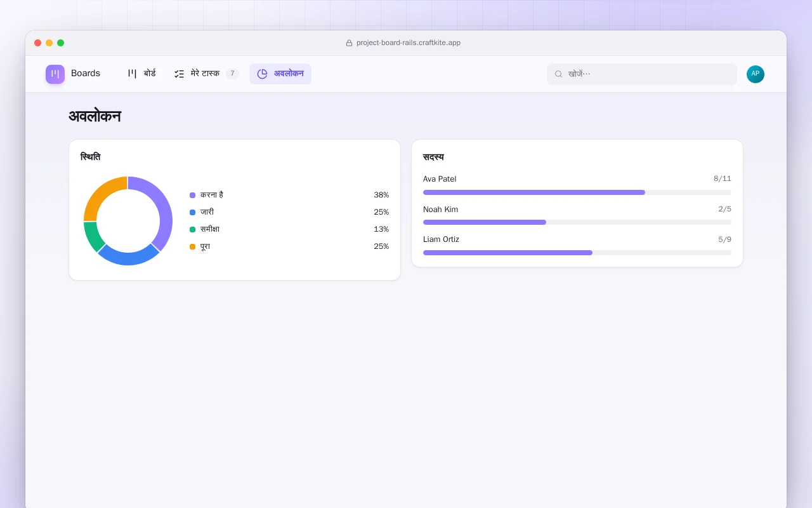Switch to the मेरे टास्क tab
Screen dimensions: 812x508
pyautogui.click(x=206, y=74)
